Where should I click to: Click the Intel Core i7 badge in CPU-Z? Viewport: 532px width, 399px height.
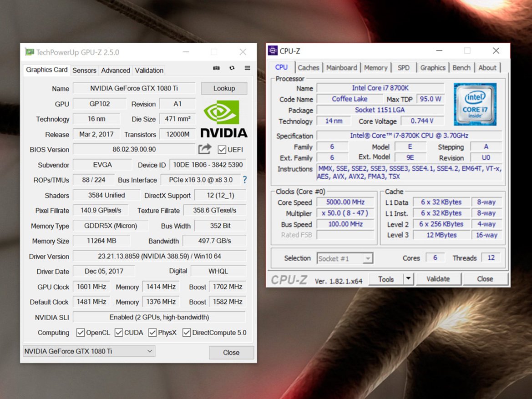(475, 104)
